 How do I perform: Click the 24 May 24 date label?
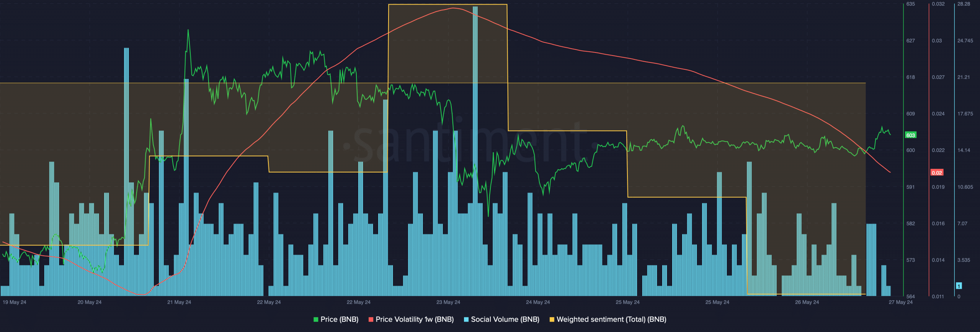click(538, 302)
